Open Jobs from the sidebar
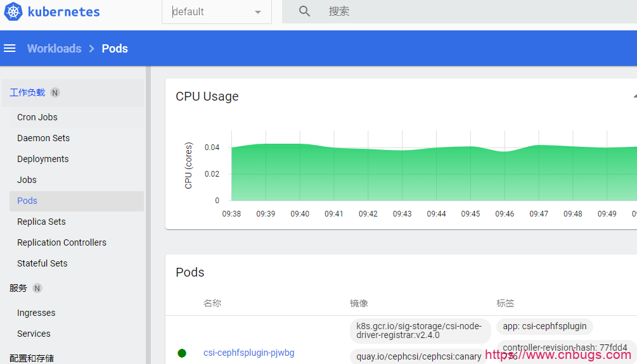637x364 pixels. (27, 180)
